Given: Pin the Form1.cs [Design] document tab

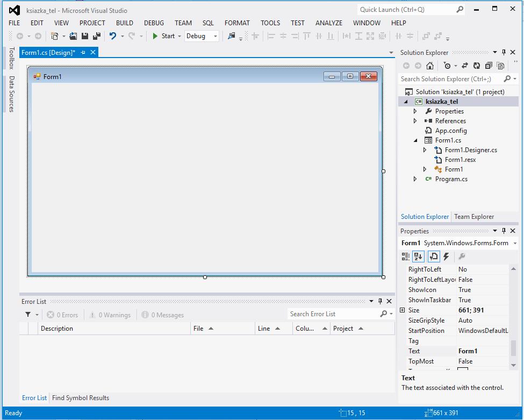Looking at the screenshot, I should point(83,53).
